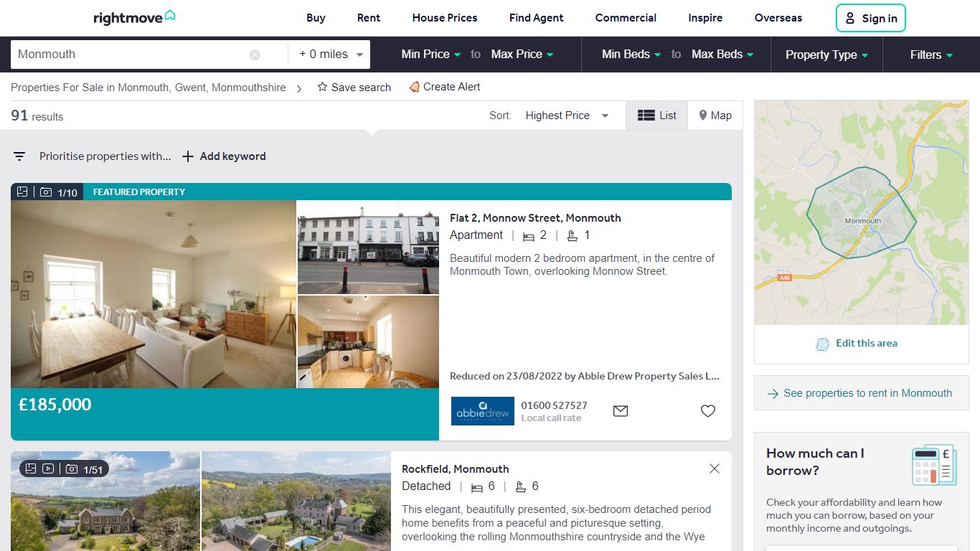Open the Overseas menu
Screen dimensions: 980x551
[778, 18]
